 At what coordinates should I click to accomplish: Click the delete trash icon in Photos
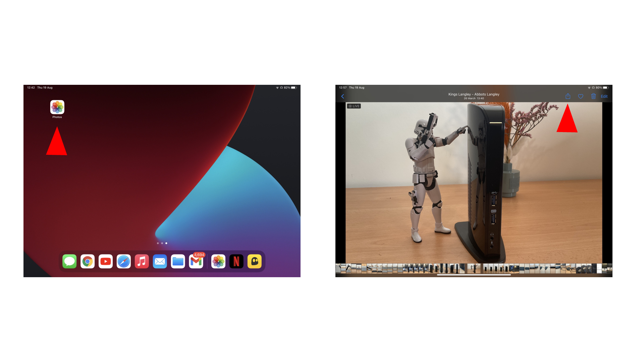[592, 96]
